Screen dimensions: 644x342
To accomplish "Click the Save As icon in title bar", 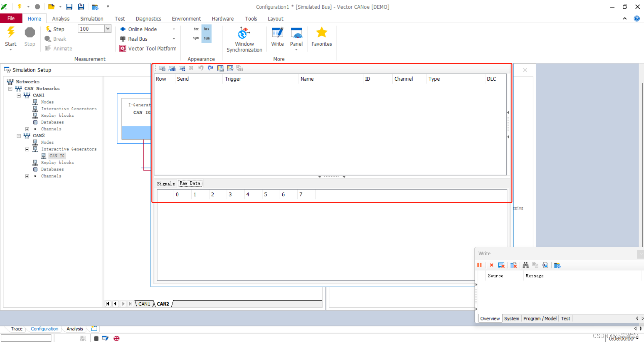I will click(x=81, y=6).
